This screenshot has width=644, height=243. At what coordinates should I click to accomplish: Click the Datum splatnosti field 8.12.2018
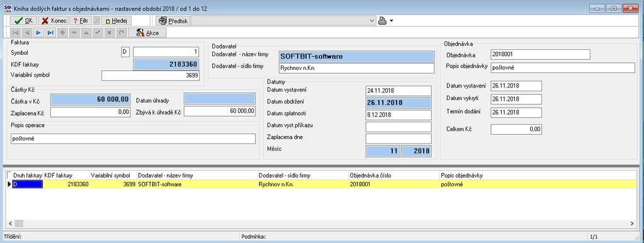point(398,115)
